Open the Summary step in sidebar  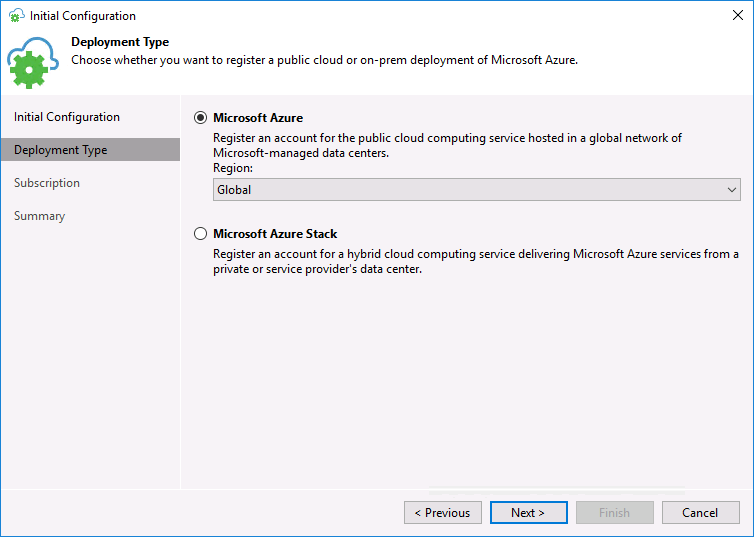pos(39,216)
